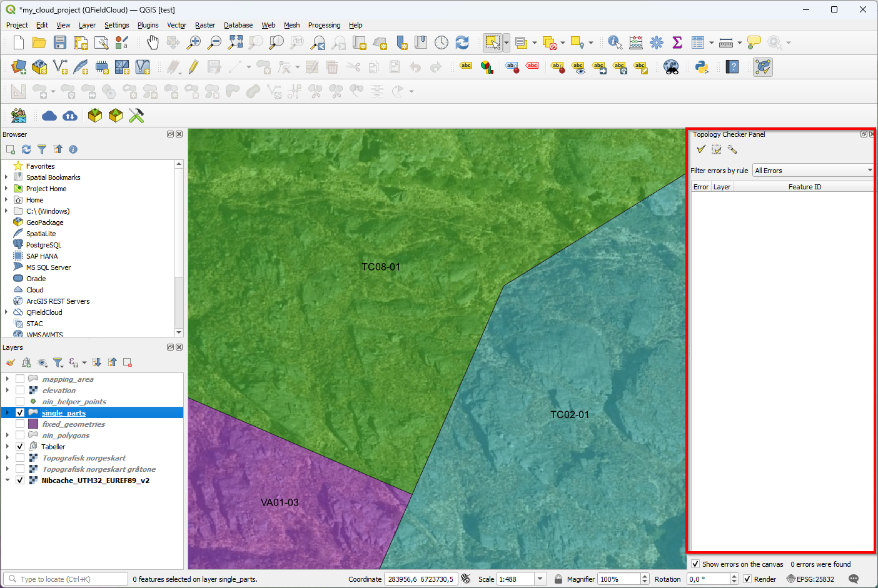The width and height of the screenshot is (878, 588).
Task: Click the Identify Features tool
Action: tap(615, 42)
